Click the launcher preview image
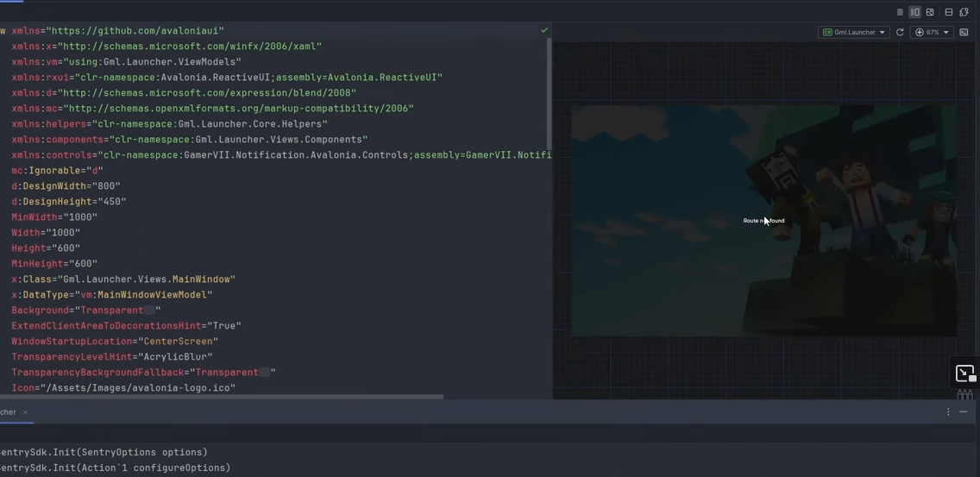Screen dimensions: 980x477 (763, 221)
